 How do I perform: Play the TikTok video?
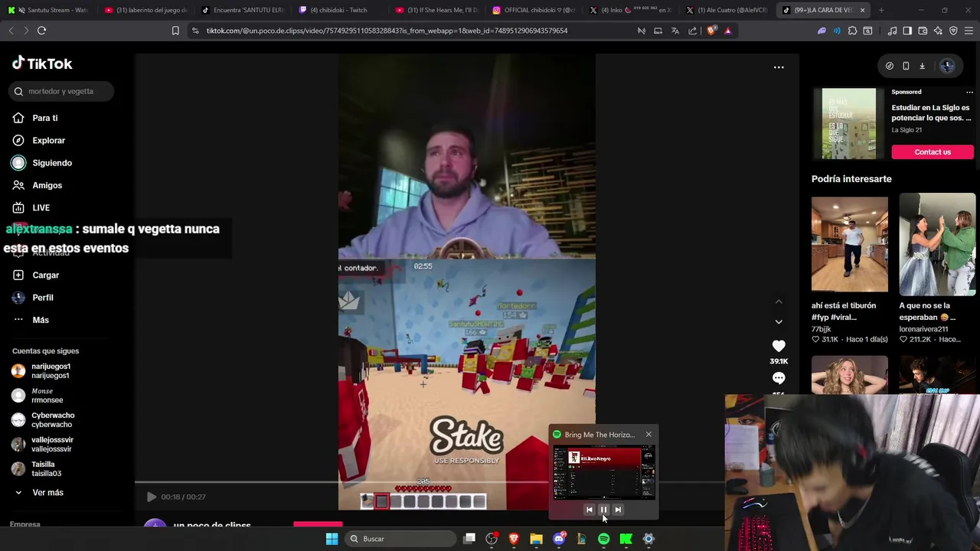pyautogui.click(x=152, y=497)
